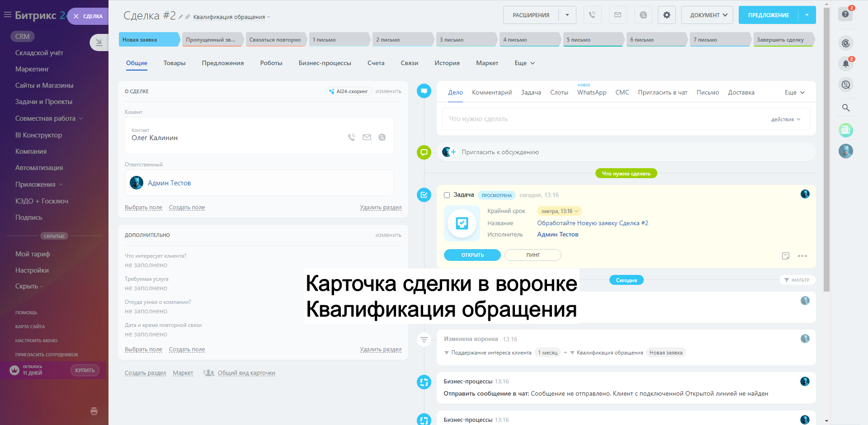Click the note icon in the task card
Image resolution: width=868 pixels, height=425 pixels.
point(785,256)
